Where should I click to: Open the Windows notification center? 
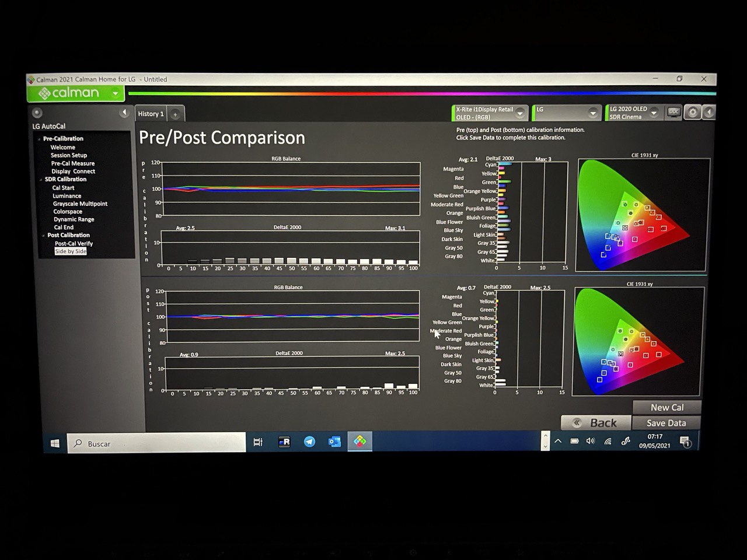686,442
